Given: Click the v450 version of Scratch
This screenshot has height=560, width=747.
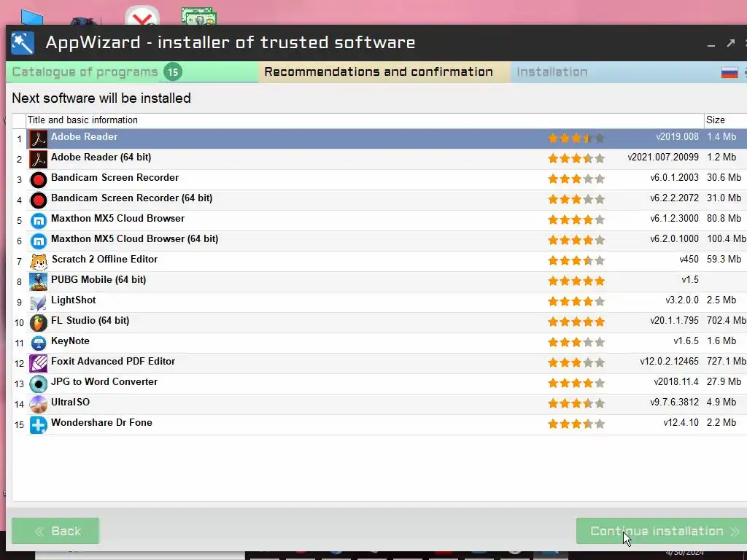Looking at the screenshot, I should click(689, 260).
